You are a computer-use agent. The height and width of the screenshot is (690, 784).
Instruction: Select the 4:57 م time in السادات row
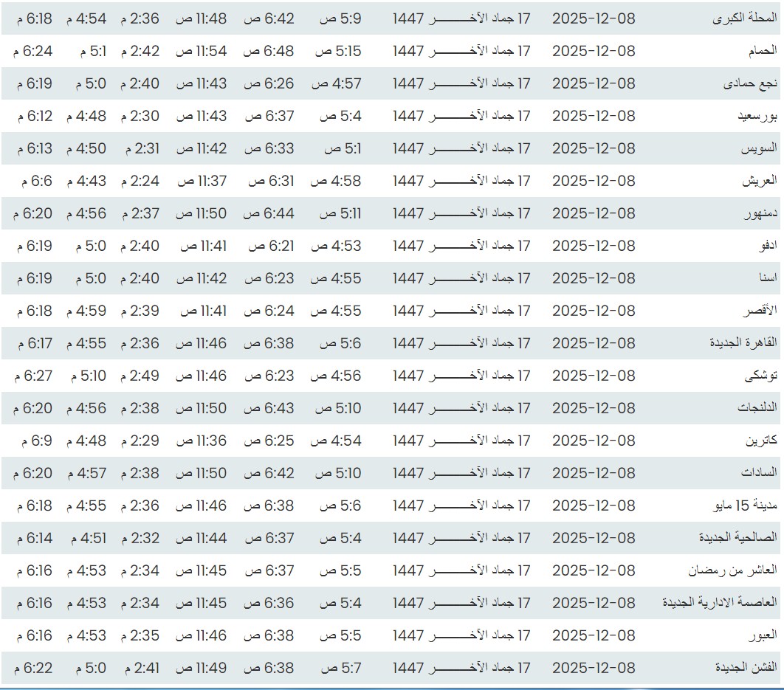86,473
